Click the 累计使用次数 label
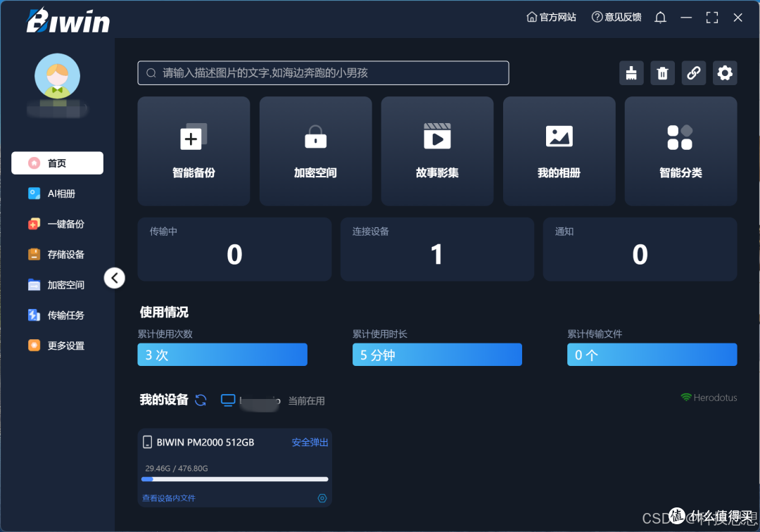This screenshot has height=532, width=760. [165, 334]
